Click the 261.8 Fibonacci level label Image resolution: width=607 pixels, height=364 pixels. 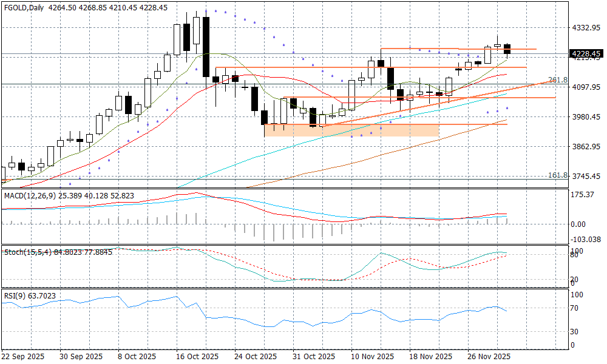pos(557,80)
